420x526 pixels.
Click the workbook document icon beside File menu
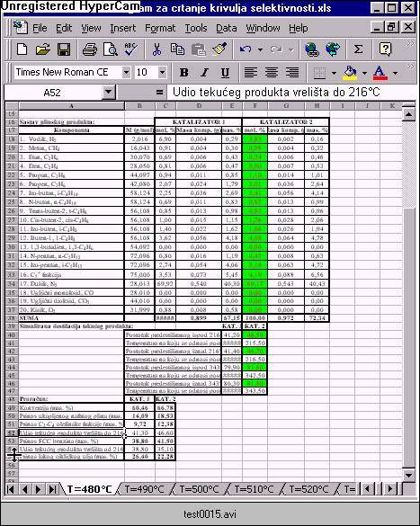20,28
